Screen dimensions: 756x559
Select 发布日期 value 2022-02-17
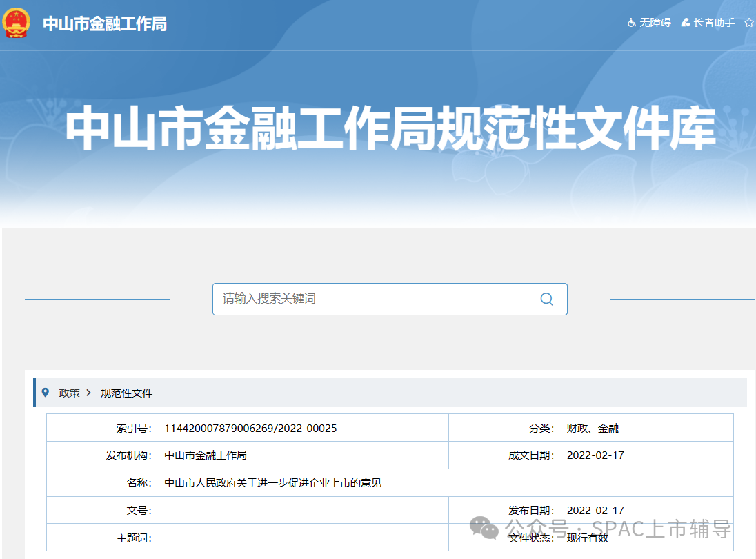pyautogui.click(x=595, y=510)
